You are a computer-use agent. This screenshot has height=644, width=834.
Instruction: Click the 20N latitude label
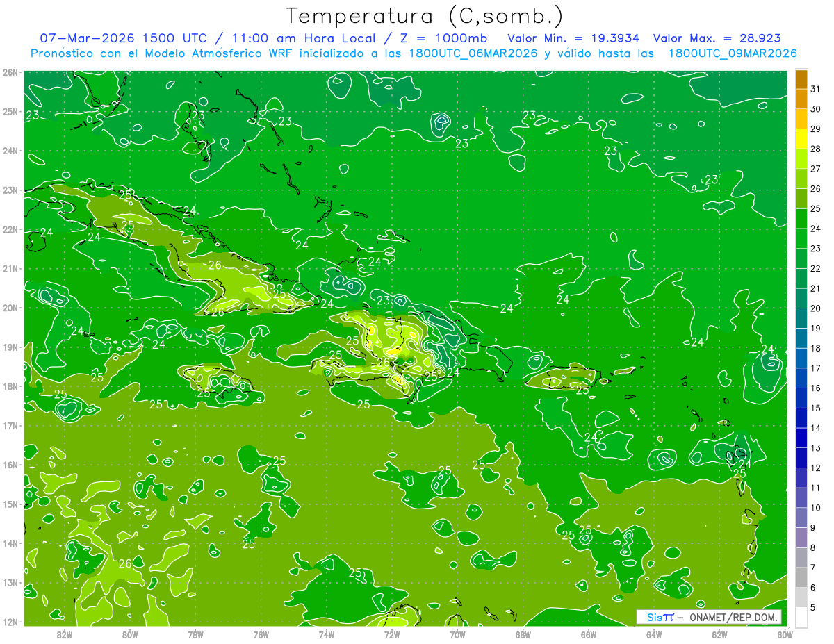tap(10, 308)
